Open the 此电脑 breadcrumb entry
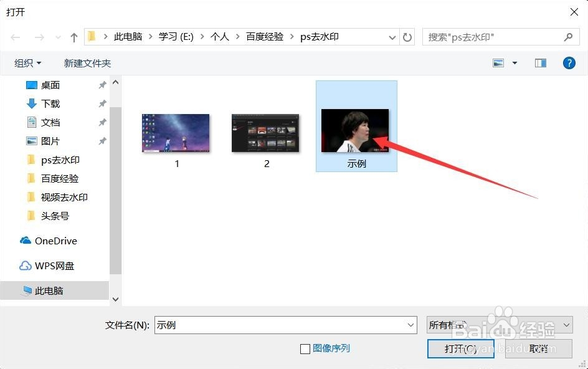Screen dimensions: 588x369 click(128, 37)
